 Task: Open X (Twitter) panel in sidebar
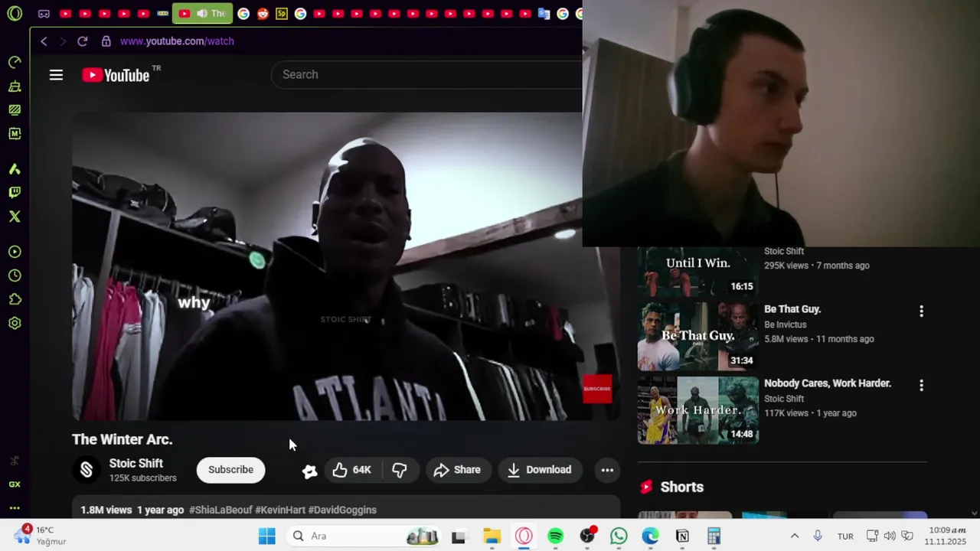pyautogui.click(x=15, y=216)
